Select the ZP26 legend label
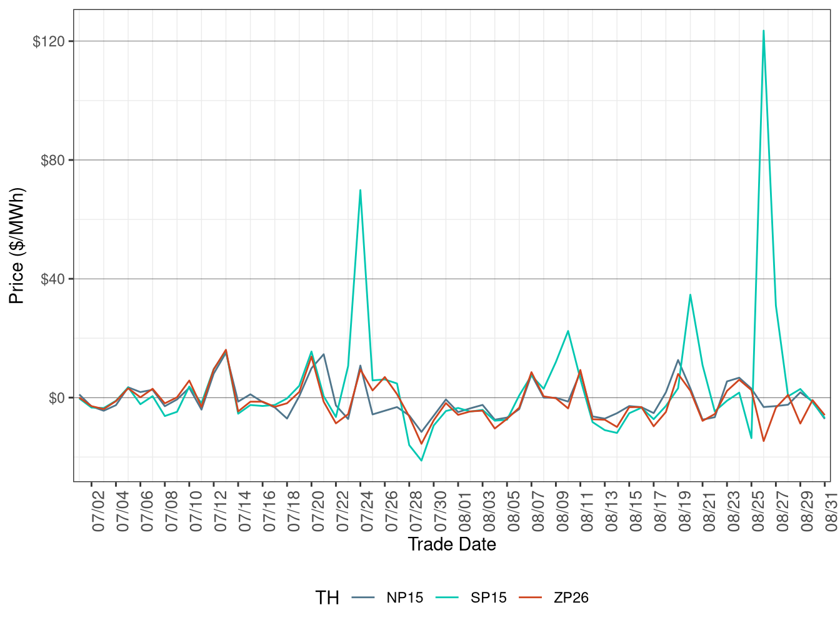Viewport: 840px width, 630px height. click(571, 598)
